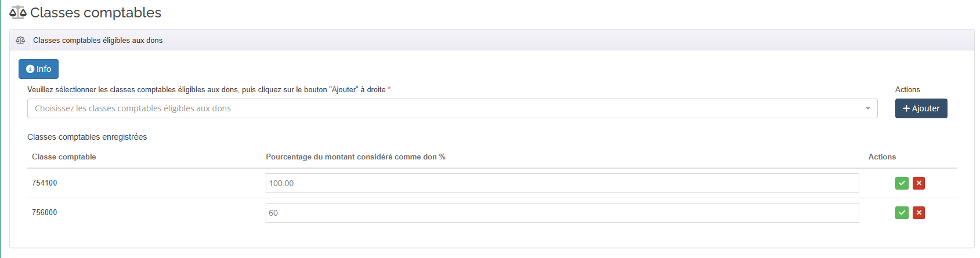
Task: Edit percentage field showing 100.00
Action: tap(562, 183)
